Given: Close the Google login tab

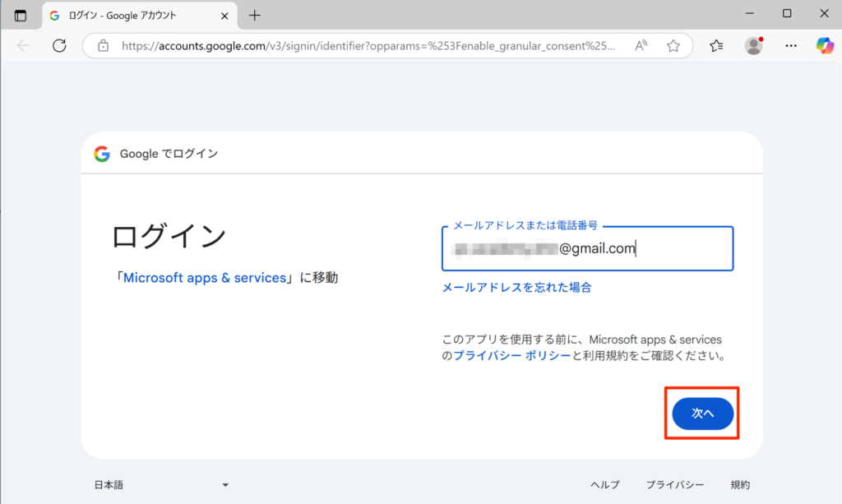Looking at the screenshot, I should (x=224, y=16).
